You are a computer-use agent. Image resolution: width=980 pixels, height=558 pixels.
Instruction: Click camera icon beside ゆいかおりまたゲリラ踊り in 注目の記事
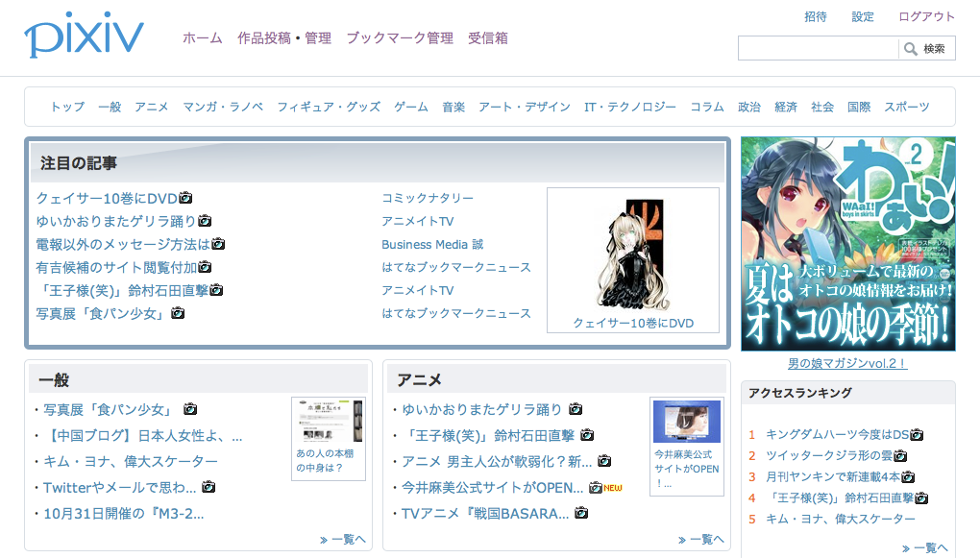[x=205, y=221]
